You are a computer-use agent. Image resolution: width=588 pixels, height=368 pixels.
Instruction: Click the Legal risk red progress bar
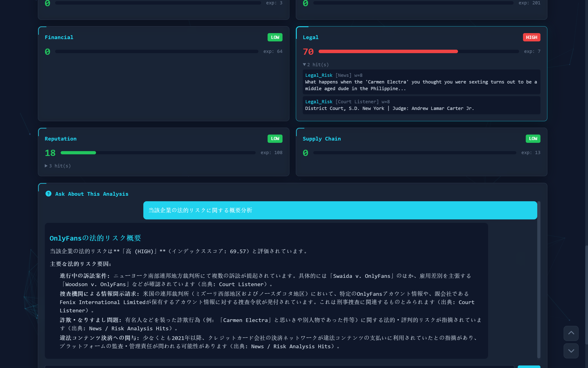(418, 51)
